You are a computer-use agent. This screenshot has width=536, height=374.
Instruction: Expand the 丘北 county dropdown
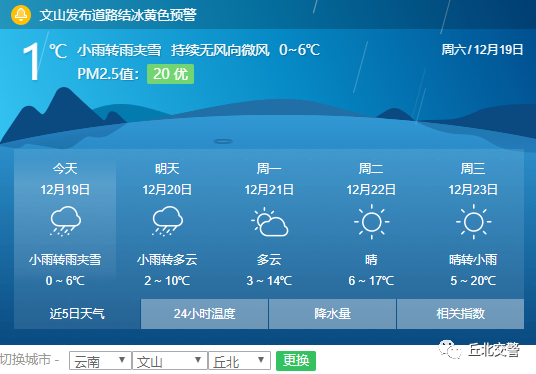240,361
